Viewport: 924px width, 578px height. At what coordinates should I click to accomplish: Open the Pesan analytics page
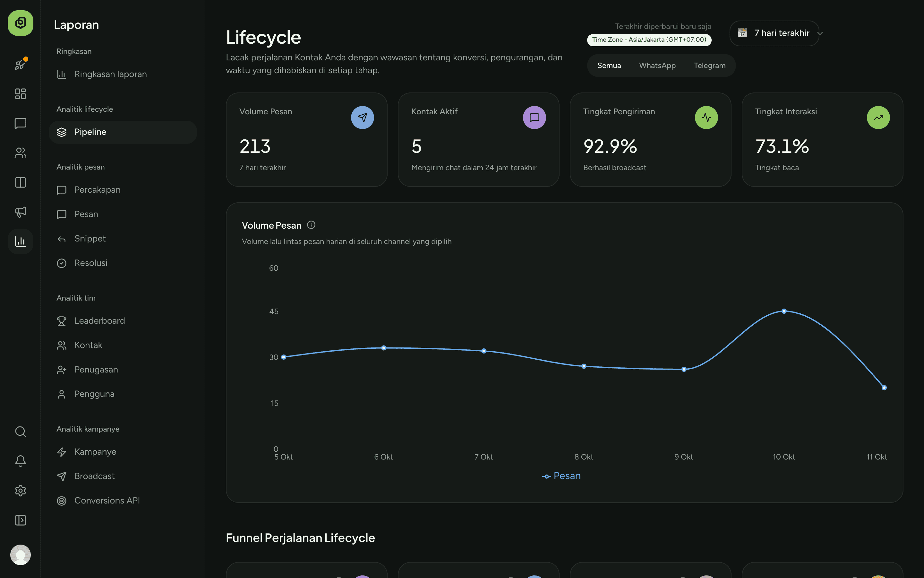click(123, 214)
